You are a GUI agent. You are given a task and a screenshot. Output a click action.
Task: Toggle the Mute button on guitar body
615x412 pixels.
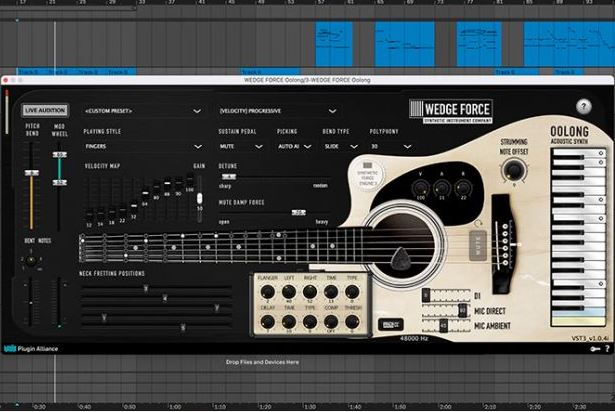coord(478,246)
